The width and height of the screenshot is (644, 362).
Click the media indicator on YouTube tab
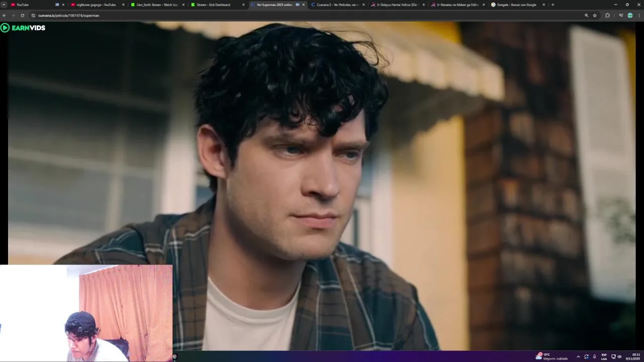[x=57, y=5]
